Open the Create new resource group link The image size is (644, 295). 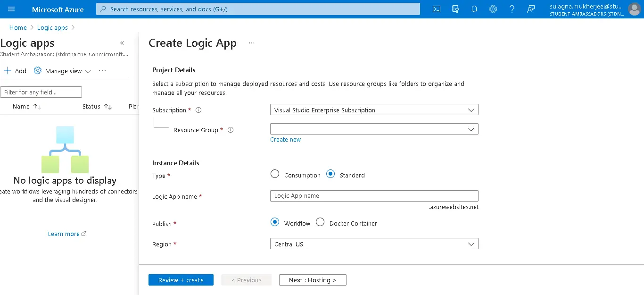[x=285, y=139]
